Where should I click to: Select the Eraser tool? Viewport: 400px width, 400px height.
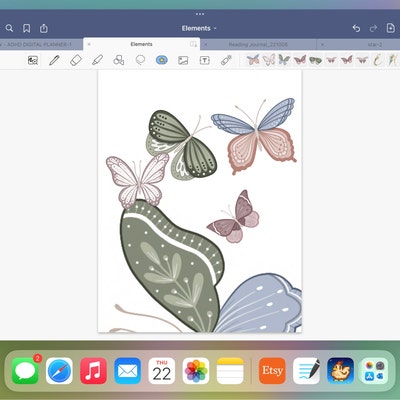click(x=76, y=60)
